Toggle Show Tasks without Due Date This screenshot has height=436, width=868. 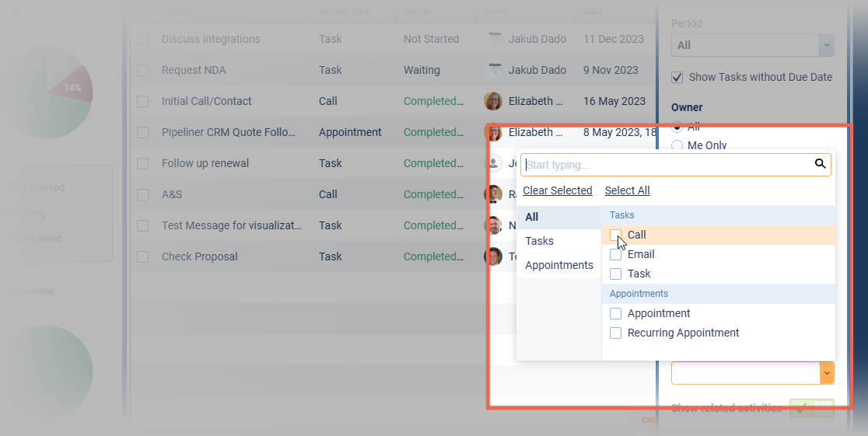point(677,78)
